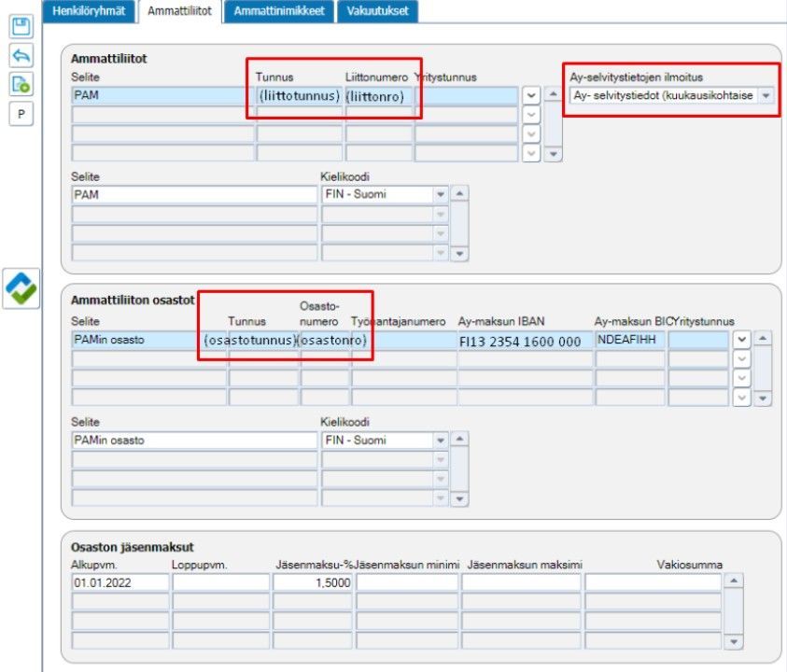
Task: Click the NDEAFIHH BIC field
Action: (x=630, y=340)
